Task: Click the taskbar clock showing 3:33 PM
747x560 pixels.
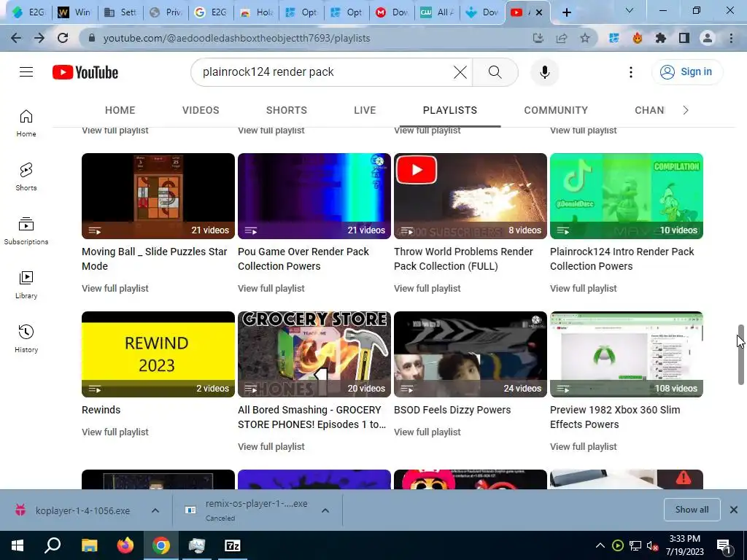Action: (x=684, y=545)
